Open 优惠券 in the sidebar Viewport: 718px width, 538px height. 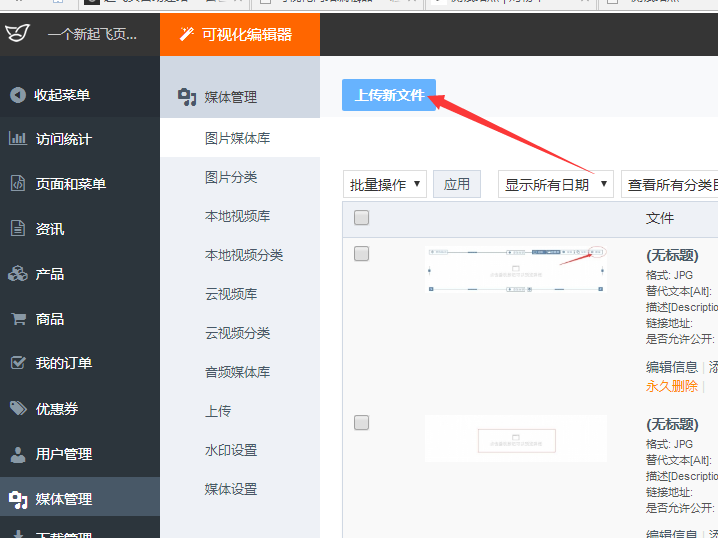[x=57, y=409]
